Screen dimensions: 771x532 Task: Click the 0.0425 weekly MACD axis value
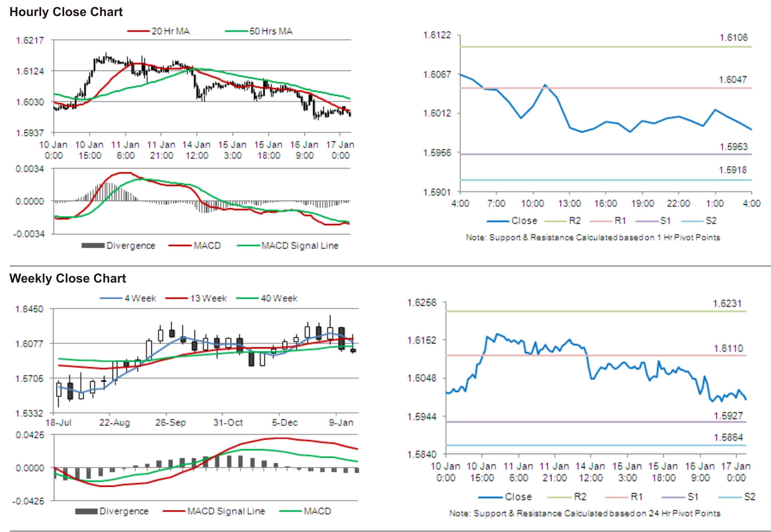click(x=30, y=435)
